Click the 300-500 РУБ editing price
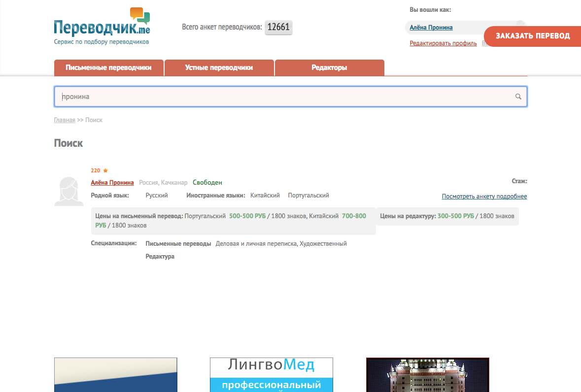581x392 pixels. click(456, 216)
